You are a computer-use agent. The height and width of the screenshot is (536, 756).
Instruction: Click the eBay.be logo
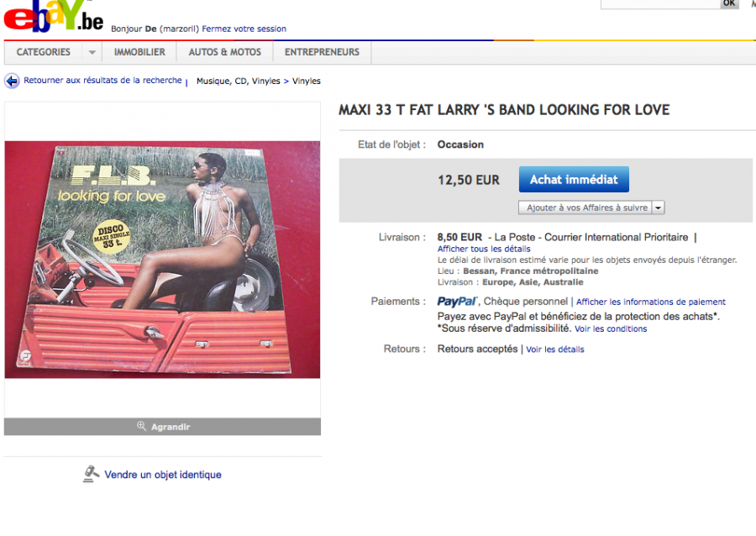tap(54, 16)
